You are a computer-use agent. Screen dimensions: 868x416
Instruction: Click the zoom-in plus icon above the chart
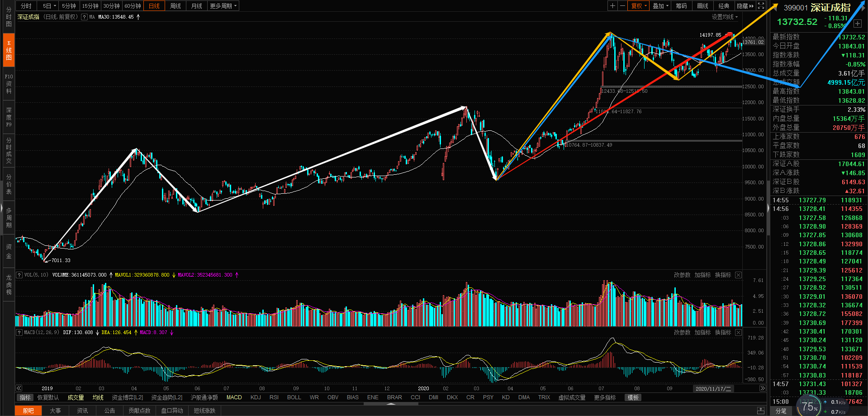coord(612,6)
